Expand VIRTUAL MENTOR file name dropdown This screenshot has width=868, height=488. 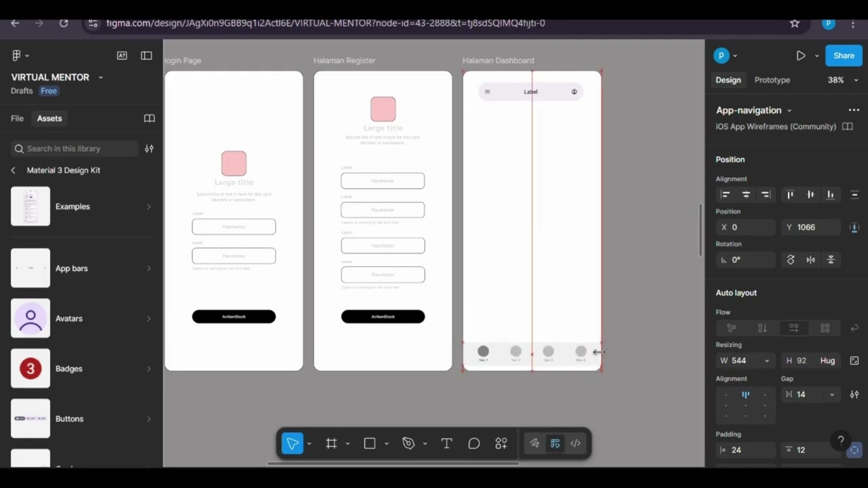pos(100,77)
